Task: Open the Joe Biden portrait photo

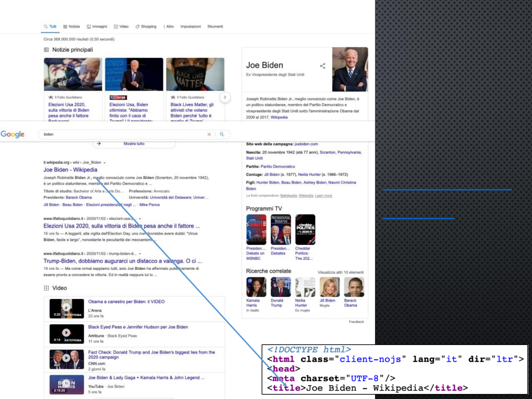Action: [350, 69]
